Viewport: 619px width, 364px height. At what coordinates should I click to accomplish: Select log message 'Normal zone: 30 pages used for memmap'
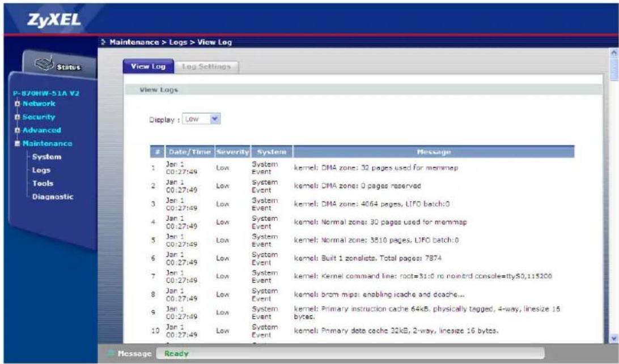coord(380,222)
